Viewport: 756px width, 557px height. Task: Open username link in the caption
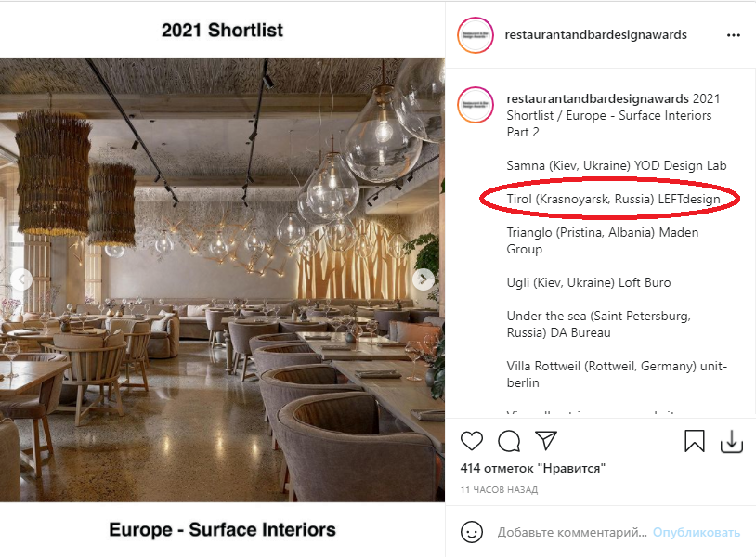click(x=597, y=98)
